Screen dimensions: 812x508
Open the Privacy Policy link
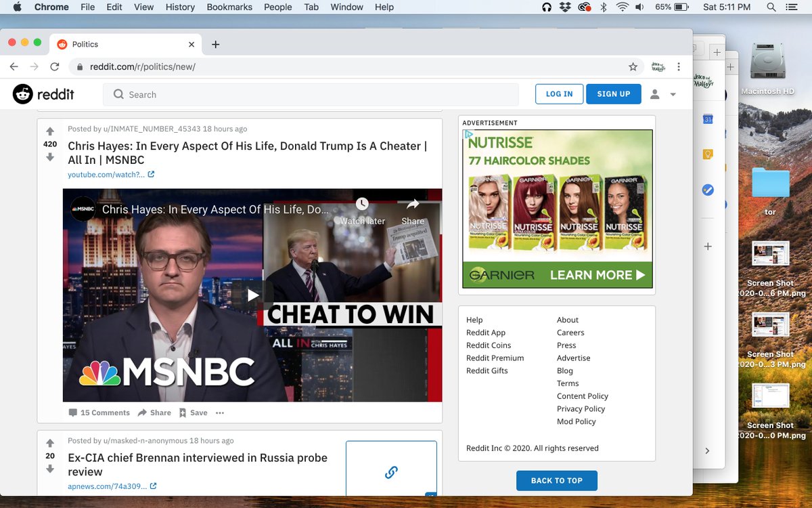[581, 408]
